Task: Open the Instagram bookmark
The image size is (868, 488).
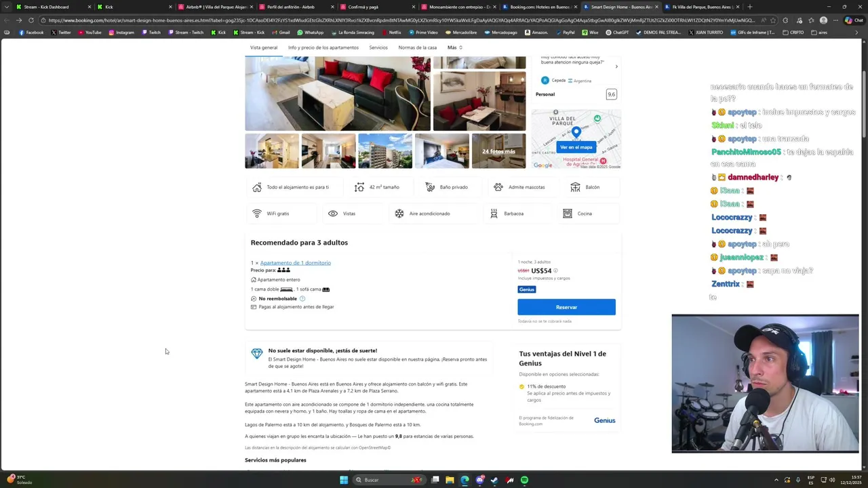Action: 121,33
